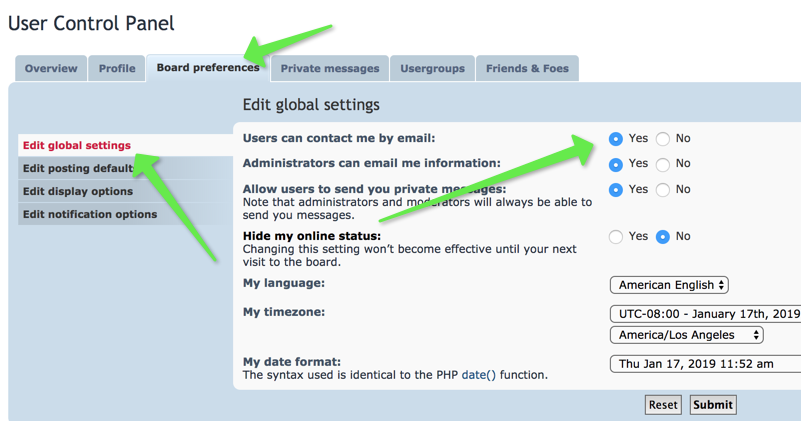
Task: Select Yes for users contacting by email
Action: click(616, 139)
